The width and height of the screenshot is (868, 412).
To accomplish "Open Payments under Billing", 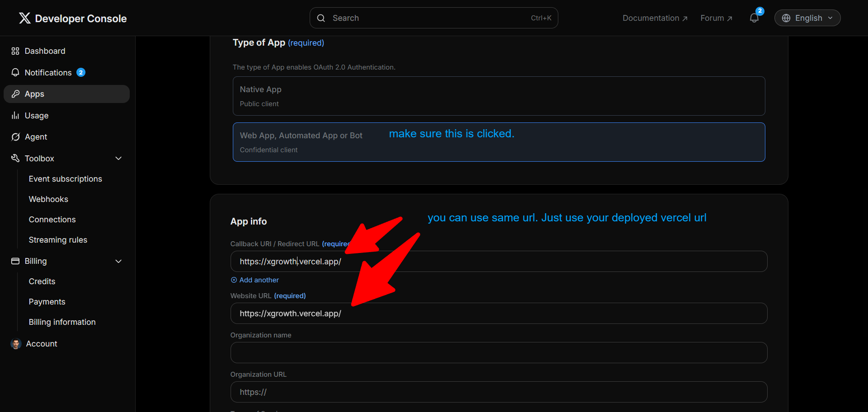I will [x=47, y=302].
